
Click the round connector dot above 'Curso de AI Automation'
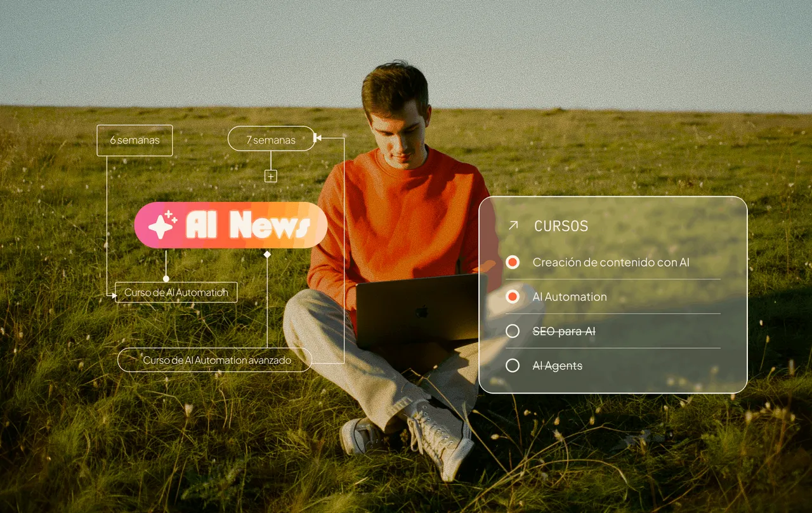click(x=166, y=278)
